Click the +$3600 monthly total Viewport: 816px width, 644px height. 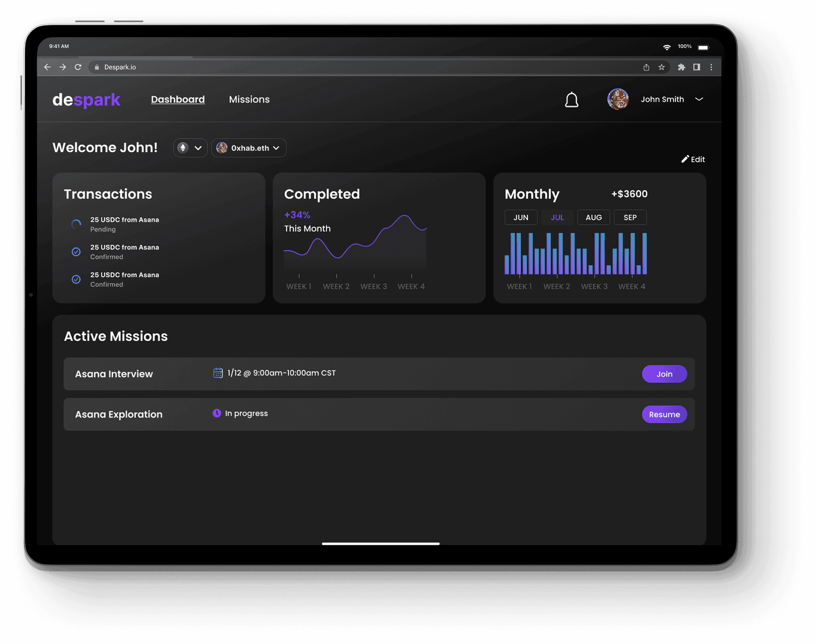click(x=630, y=194)
